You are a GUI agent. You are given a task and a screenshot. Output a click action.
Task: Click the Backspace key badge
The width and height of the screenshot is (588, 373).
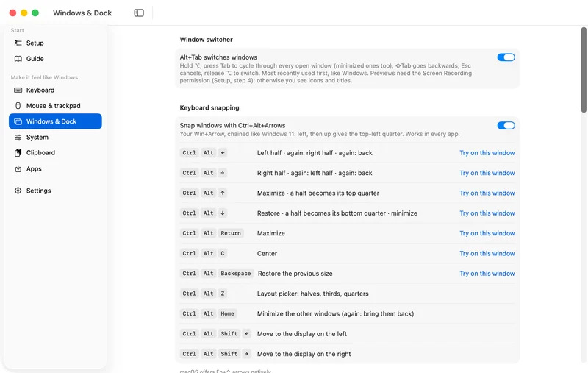click(235, 274)
